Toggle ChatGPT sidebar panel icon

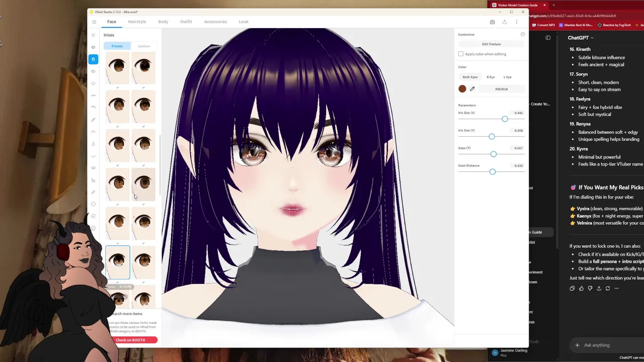tap(548, 38)
